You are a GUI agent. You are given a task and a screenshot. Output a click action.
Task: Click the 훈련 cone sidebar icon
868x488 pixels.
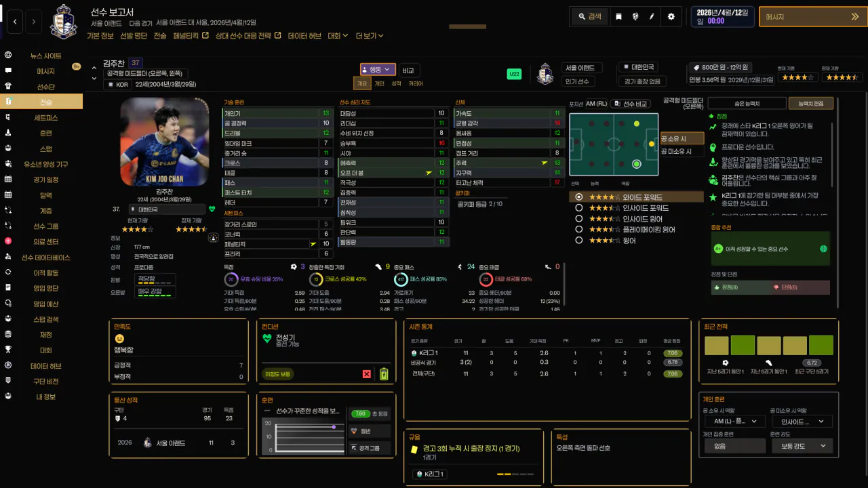(8, 133)
